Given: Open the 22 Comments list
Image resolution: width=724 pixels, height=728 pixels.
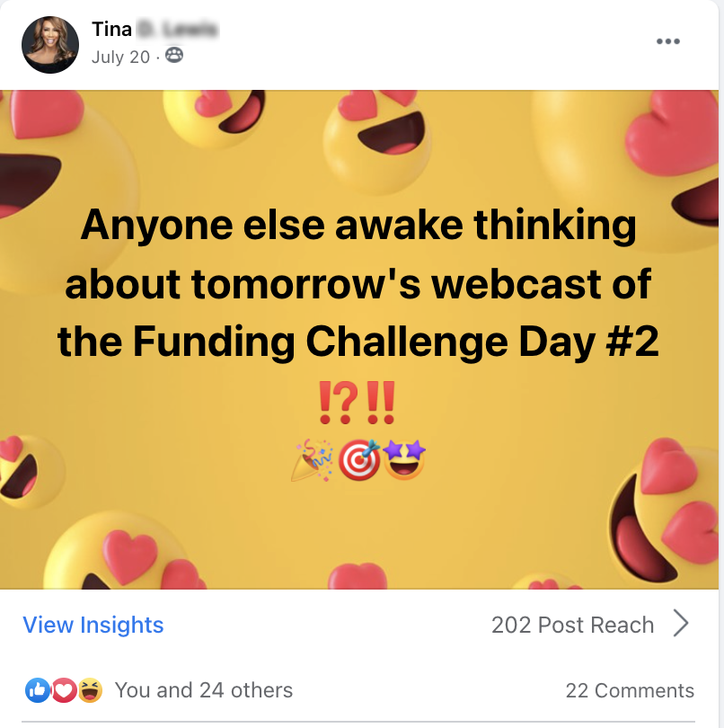Looking at the screenshot, I should click(x=630, y=690).
